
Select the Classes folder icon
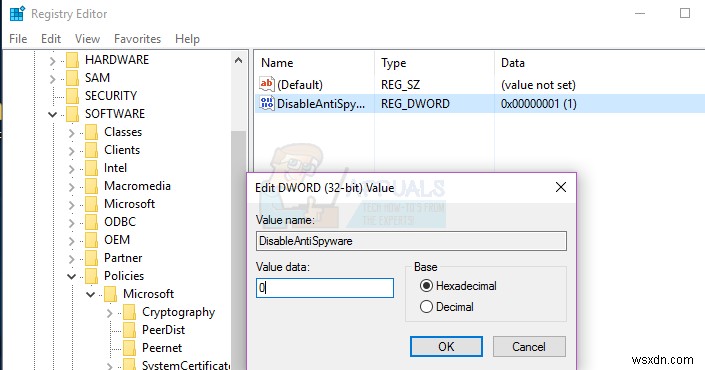[x=92, y=132]
